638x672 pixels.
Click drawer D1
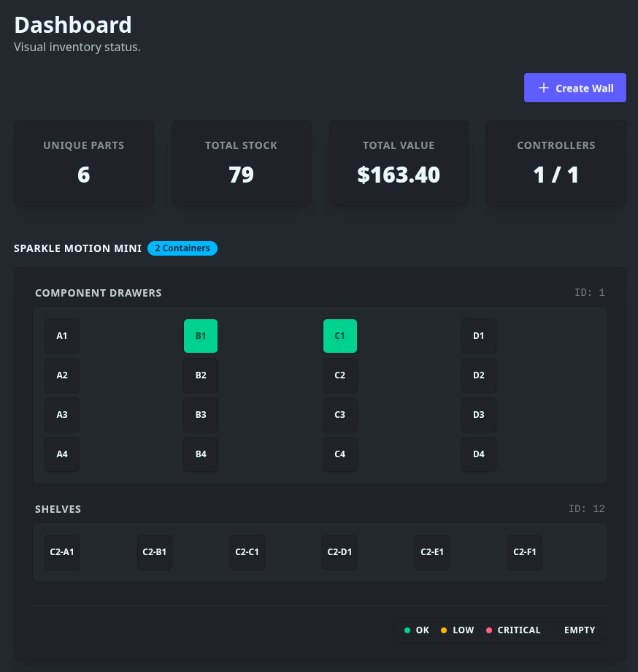coord(479,336)
